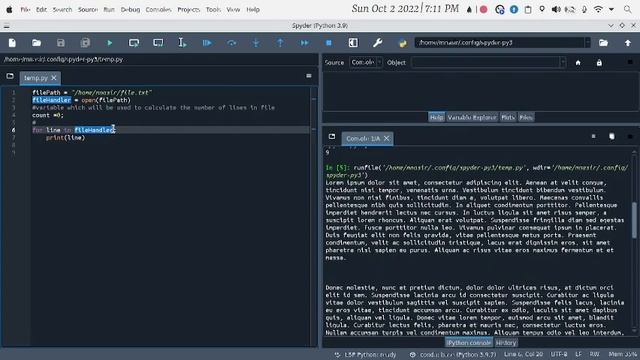The height and width of the screenshot is (360, 640).
Task: Browse editor tabs icon
Action: point(10,76)
